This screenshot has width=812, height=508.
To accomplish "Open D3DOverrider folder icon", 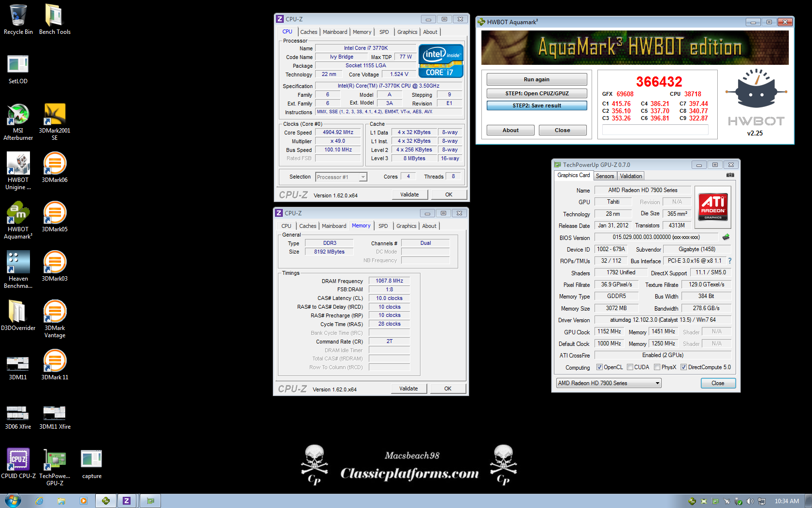I will tap(18, 315).
